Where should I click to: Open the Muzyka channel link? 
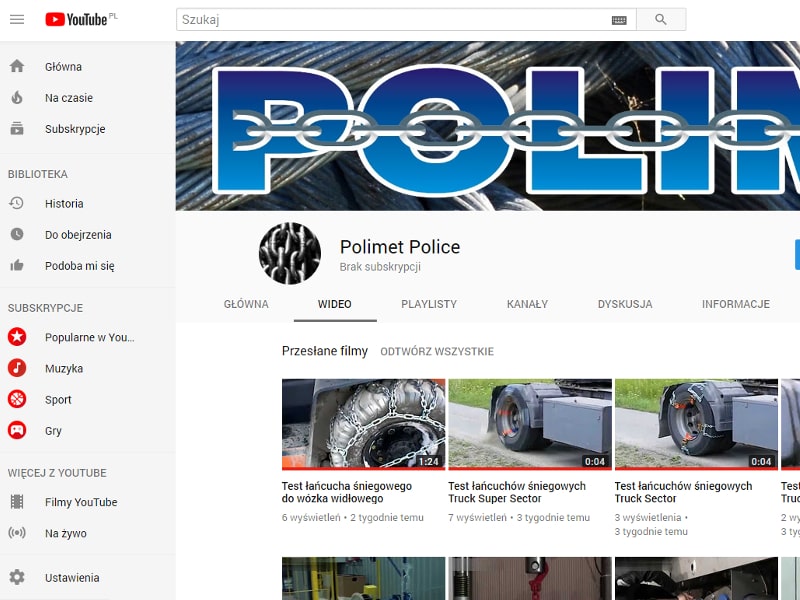[x=64, y=368]
